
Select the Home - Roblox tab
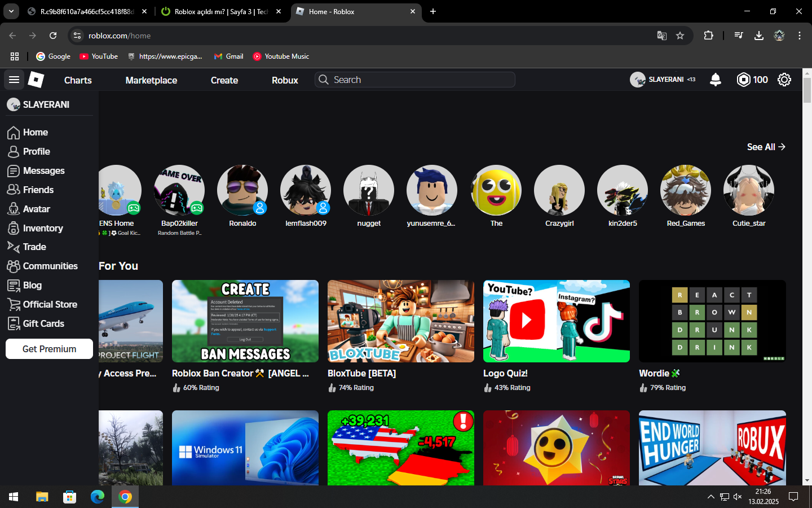[x=355, y=11]
